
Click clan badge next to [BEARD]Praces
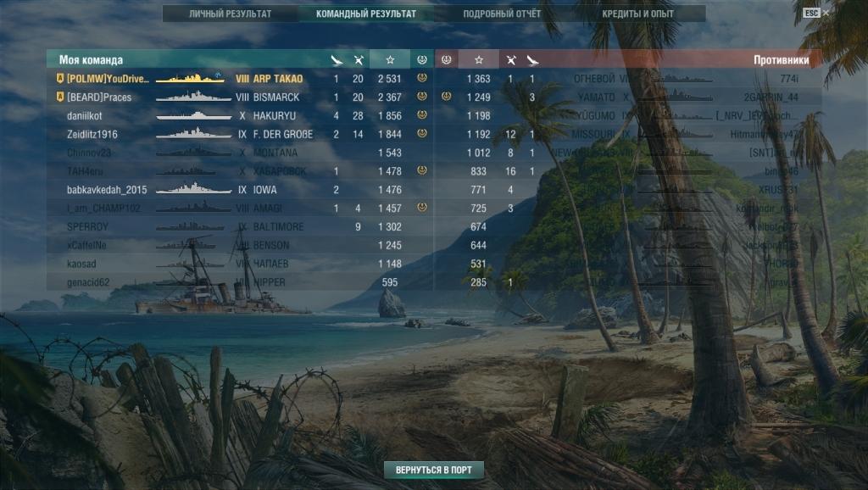tap(60, 97)
